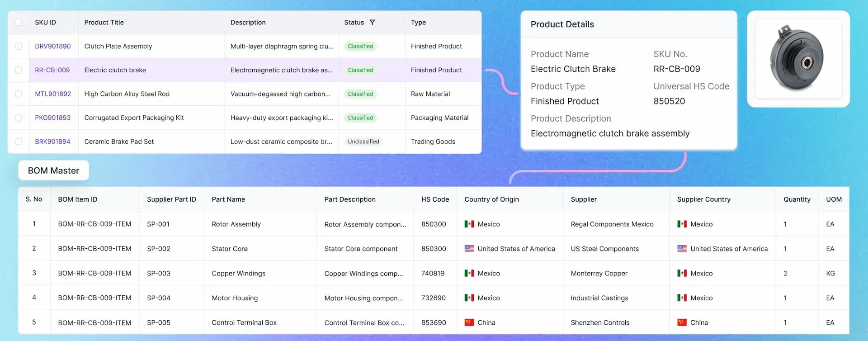The height and width of the screenshot is (341, 868).
Task: Click the electric clutch brake product image
Action: pos(798,58)
